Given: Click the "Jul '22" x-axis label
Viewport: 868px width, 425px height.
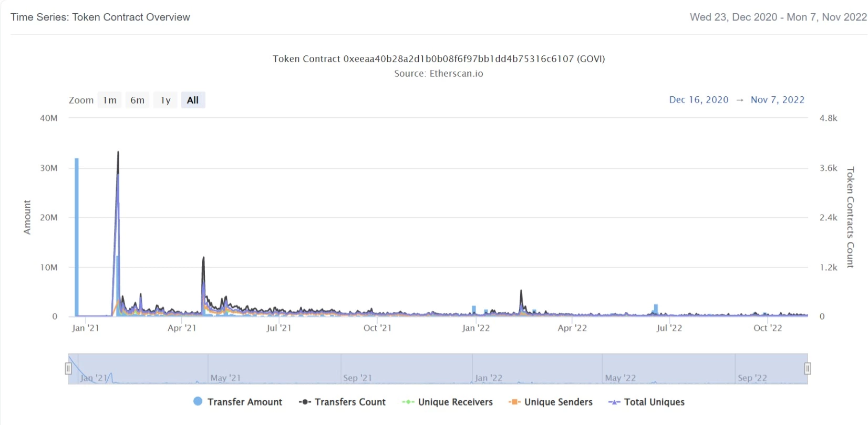Looking at the screenshot, I should (669, 328).
